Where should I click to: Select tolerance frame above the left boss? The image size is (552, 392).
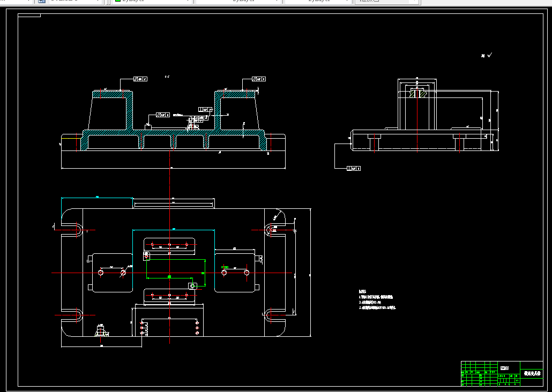click(140, 79)
